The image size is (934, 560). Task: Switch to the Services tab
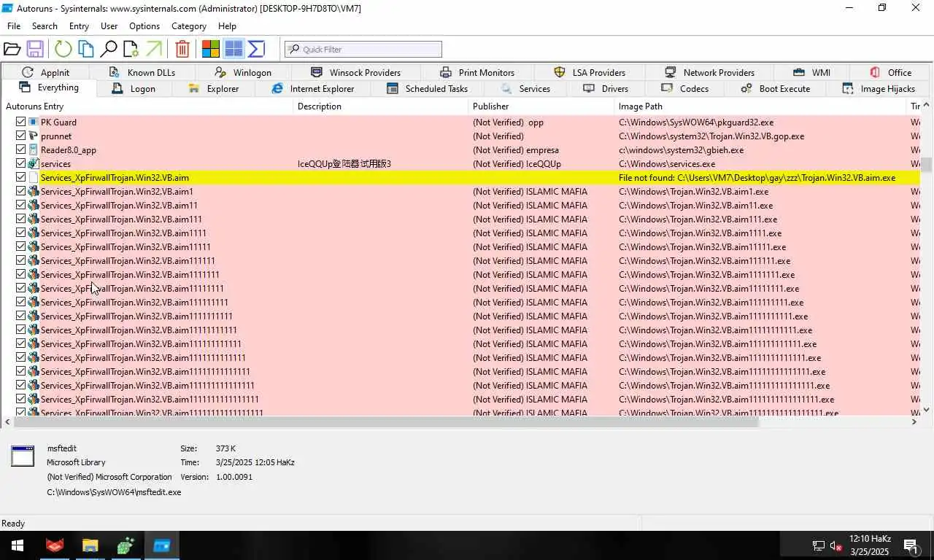[525, 88]
